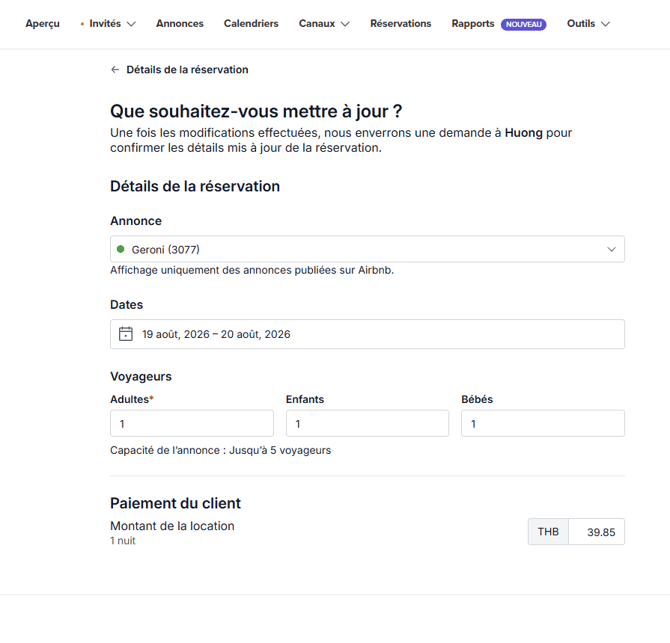The image size is (670, 643).
Task: Click the date range 19 août – 20 août
Action: (x=216, y=334)
